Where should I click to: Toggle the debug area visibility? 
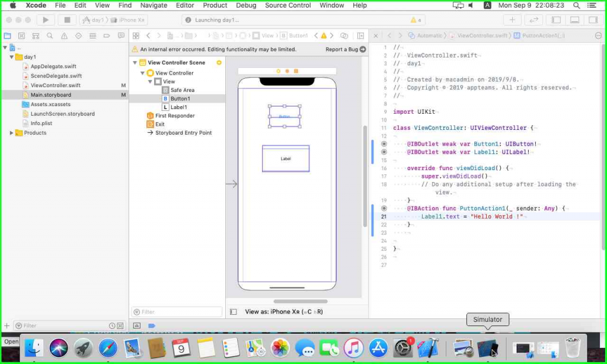pos(575,20)
